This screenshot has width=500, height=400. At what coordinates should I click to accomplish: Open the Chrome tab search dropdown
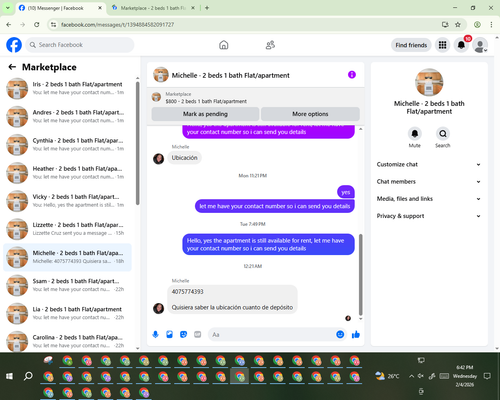[x=8, y=8]
